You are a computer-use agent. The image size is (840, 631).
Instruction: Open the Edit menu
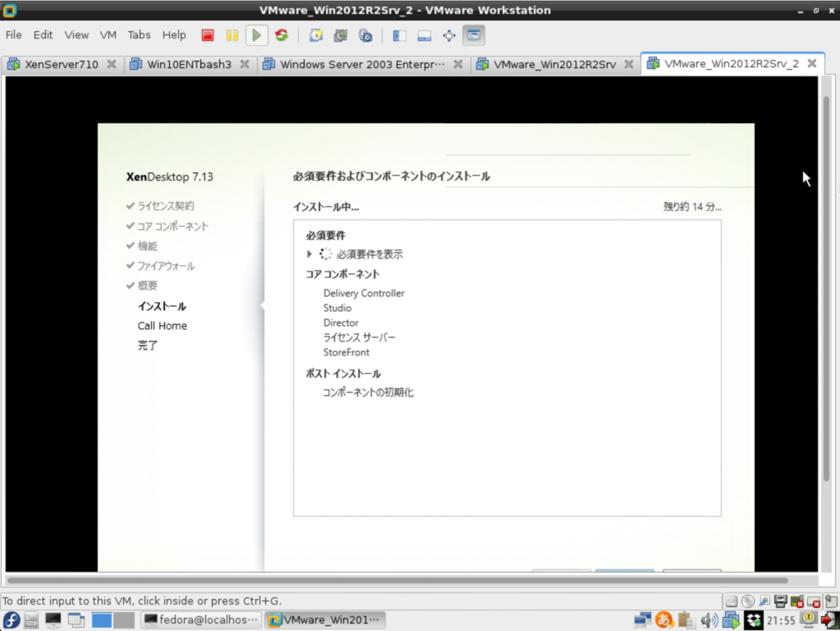(x=43, y=34)
